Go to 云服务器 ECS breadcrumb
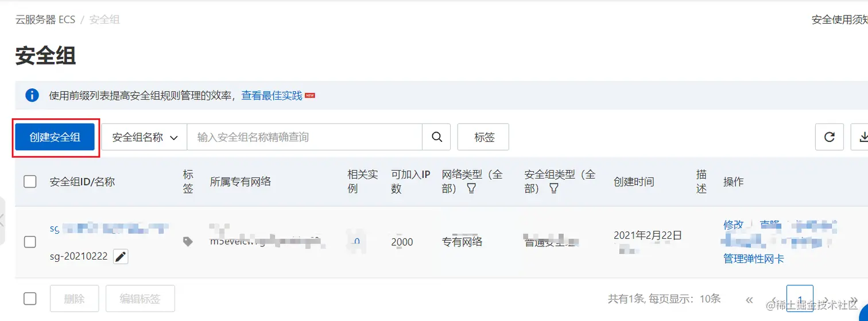This screenshot has width=868, height=321. (x=45, y=20)
